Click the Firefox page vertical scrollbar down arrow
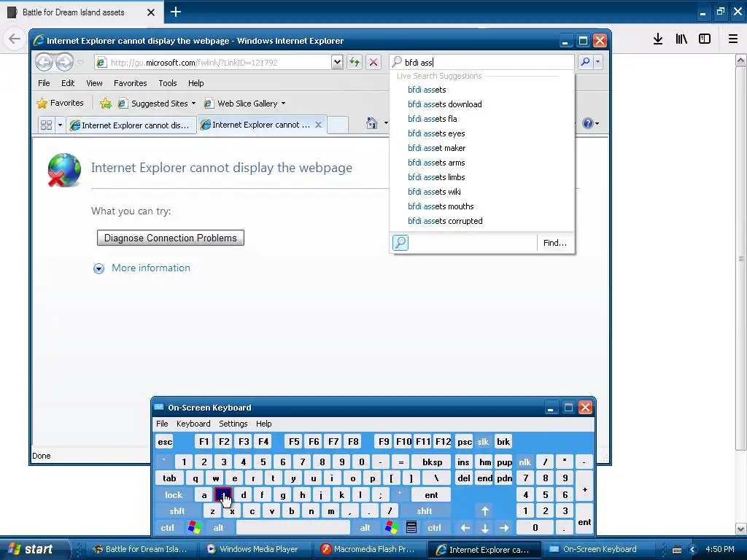This screenshot has width=747, height=560. point(740,529)
